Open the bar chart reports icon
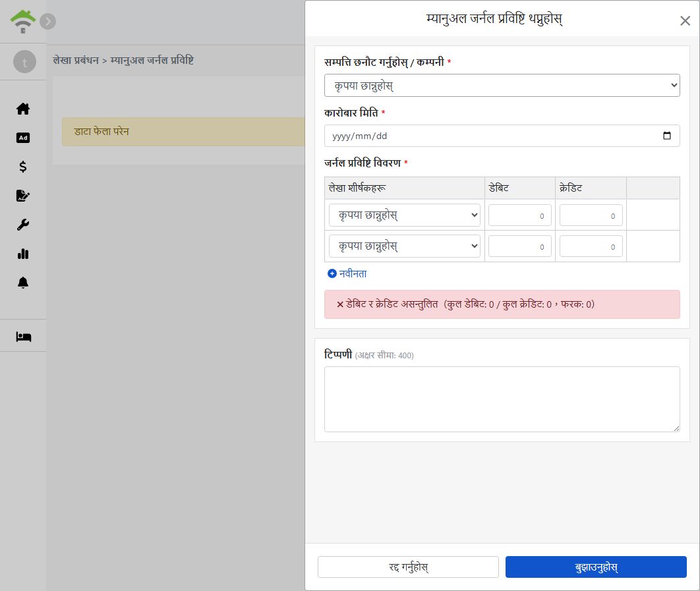Viewport: 700px width, 591px height. (x=23, y=254)
